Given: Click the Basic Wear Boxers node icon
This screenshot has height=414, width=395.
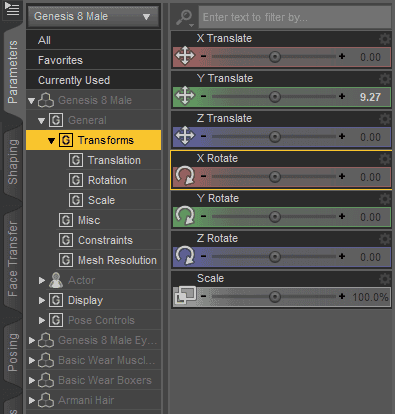Looking at the screenshot, I should click(x=46, y=380).
